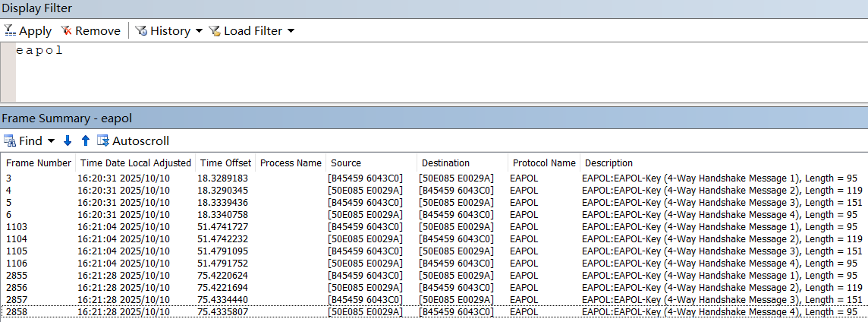The width and height of the screenshot is (868, 322).
Task: Sort by the Protocol Name column
Action: point(543,163)
